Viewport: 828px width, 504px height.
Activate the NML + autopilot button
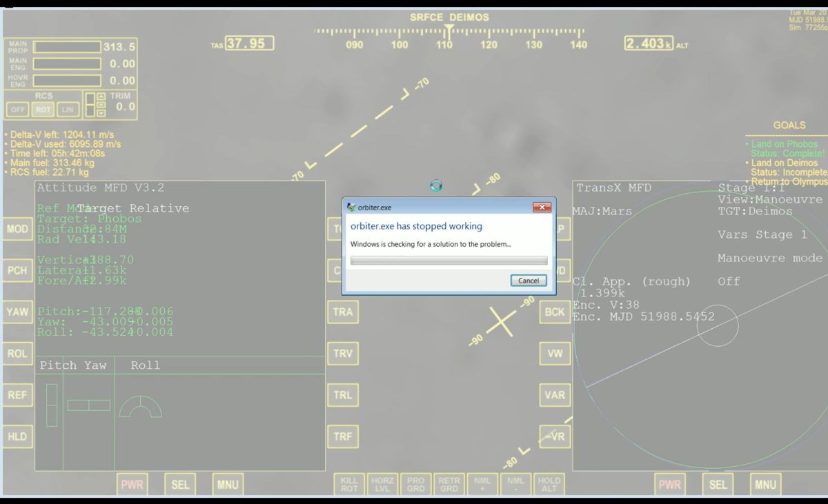point(482,485)
